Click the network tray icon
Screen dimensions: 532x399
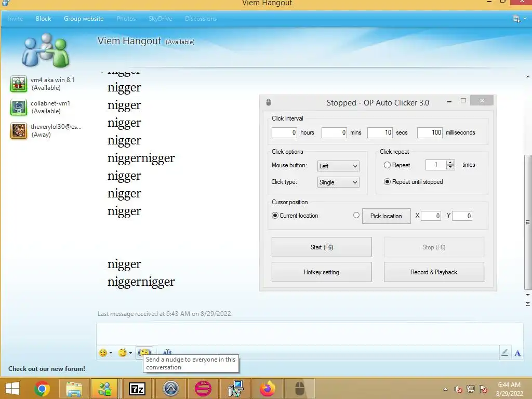coord(471,389)
